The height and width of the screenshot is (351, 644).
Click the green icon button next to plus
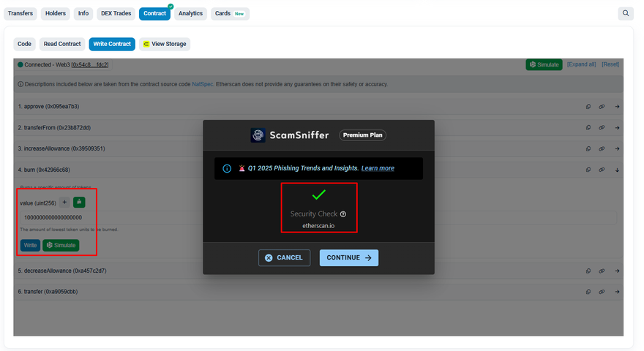79,203
